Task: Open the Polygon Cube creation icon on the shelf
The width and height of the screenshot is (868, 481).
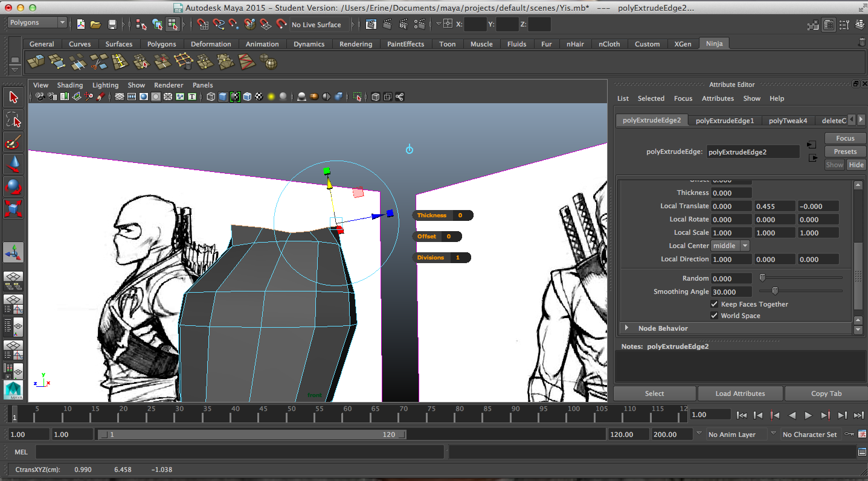Action: tap(35, 61)
